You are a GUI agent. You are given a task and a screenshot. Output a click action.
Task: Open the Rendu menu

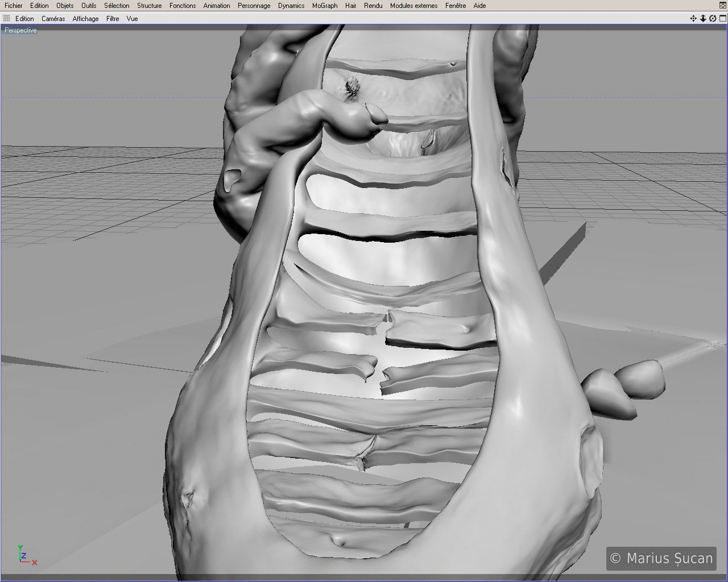coord(373,6)
